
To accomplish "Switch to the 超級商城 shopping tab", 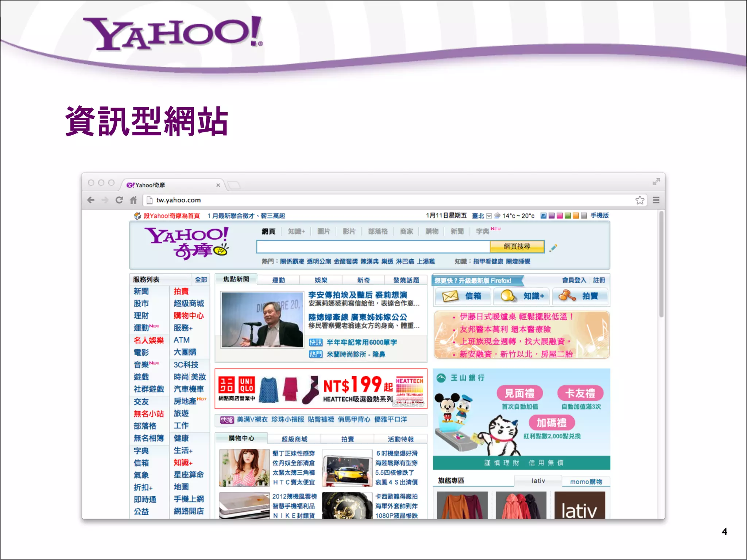I will tap(294, 439).
